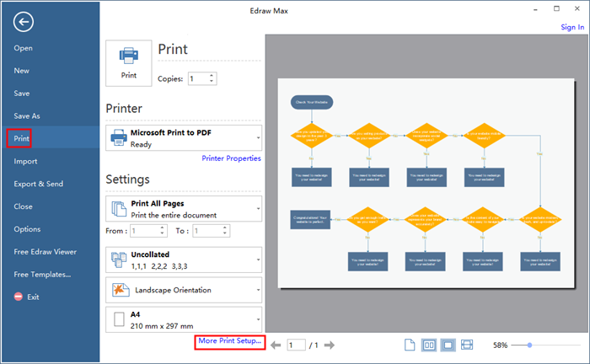Image resolution: width=590 pixels, height=364 pixels.
Task: Open the Import section
Action: (x=25, y=161)
